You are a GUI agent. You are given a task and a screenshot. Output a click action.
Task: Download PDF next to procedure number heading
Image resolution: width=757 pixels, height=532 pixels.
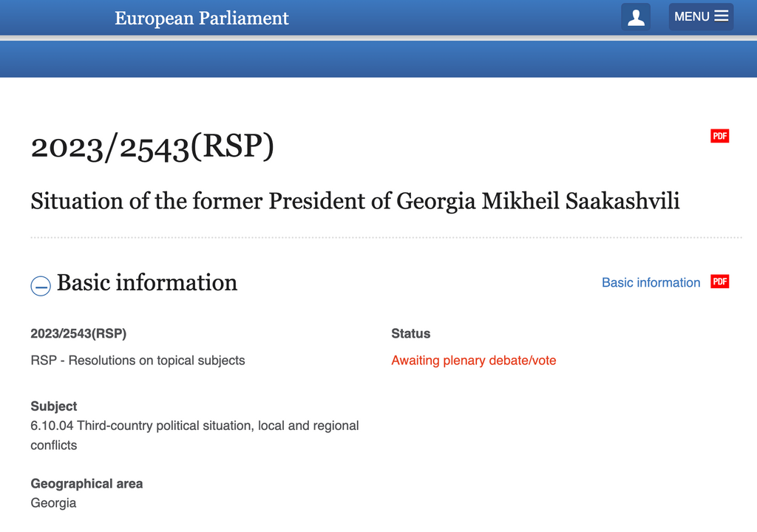click(719, 136)
